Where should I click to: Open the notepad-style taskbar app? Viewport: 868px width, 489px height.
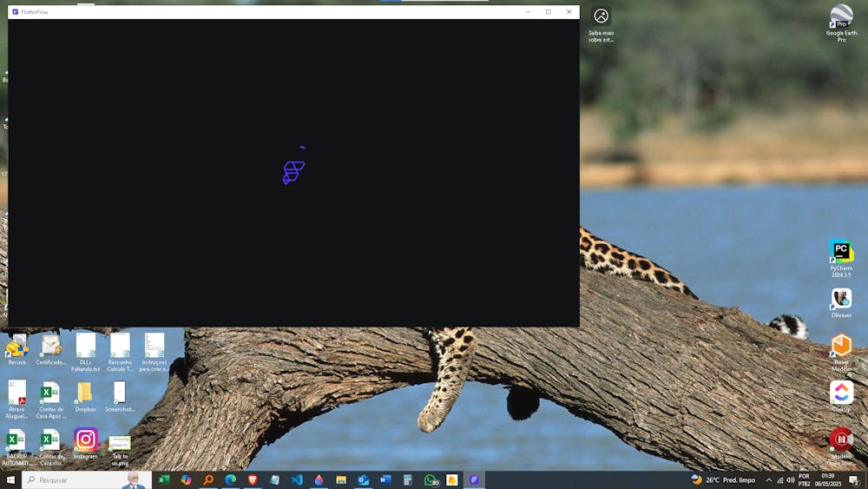(274, 479)
